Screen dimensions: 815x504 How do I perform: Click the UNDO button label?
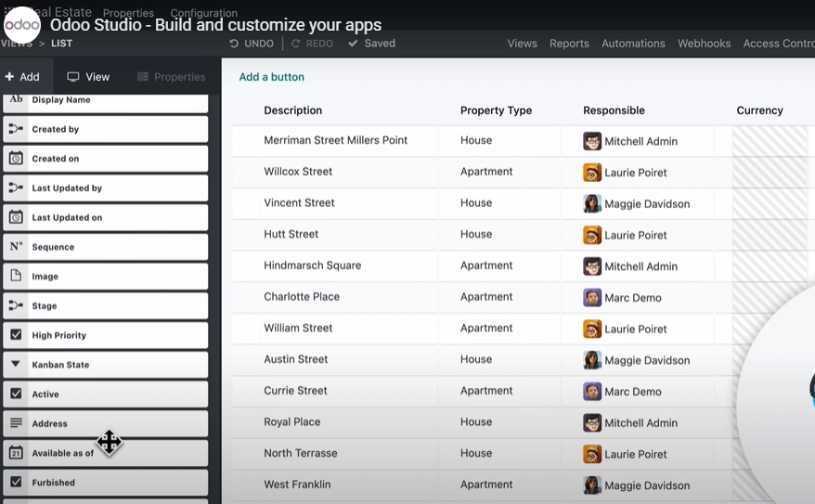pos(259,44)
